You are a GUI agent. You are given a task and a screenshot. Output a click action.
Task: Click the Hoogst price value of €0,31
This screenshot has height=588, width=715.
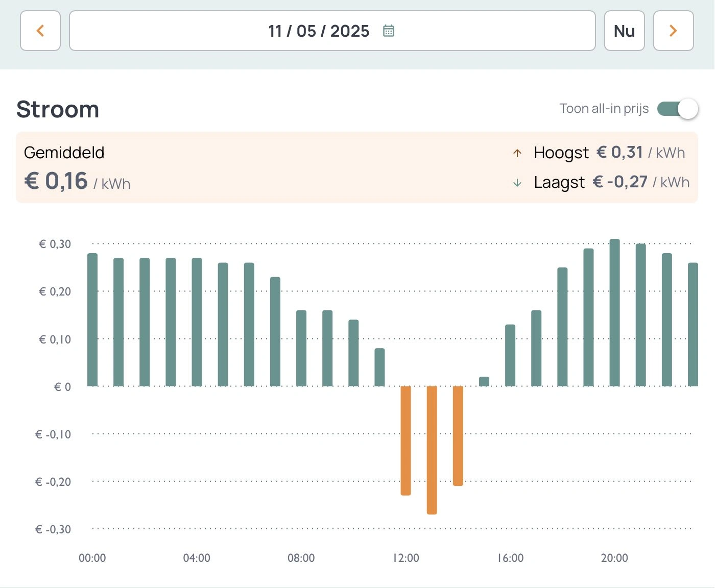coord(621,153)
